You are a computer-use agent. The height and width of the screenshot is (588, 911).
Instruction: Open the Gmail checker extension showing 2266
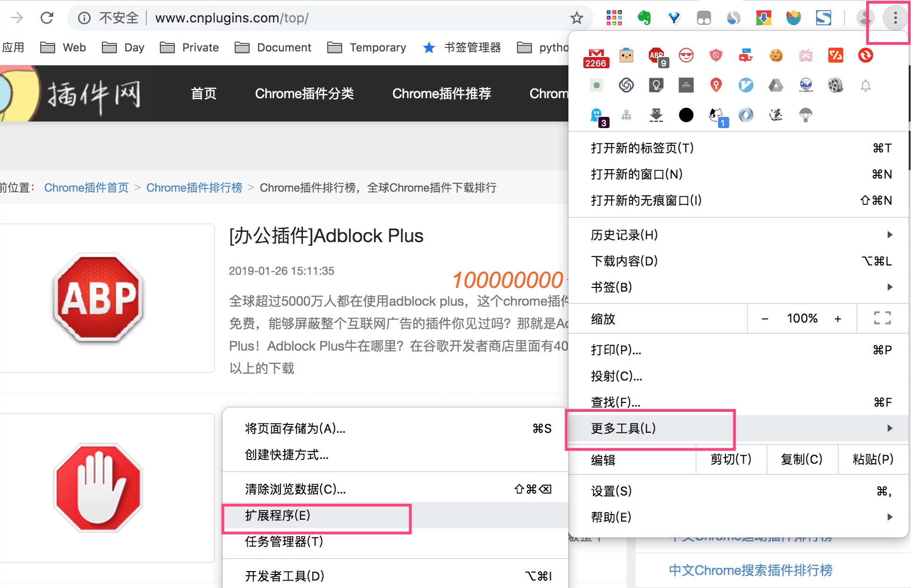[x=596, y=57]
